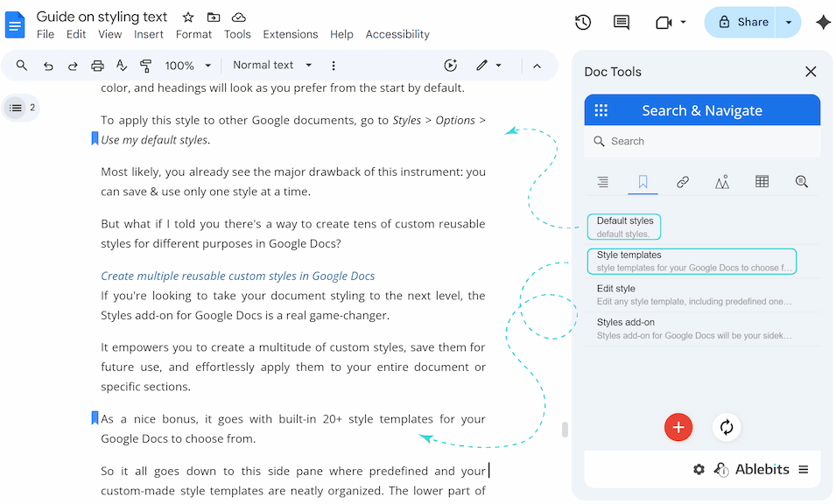Open the Google Docs home icon
836x504 pixels.
[x=15, y=25]
